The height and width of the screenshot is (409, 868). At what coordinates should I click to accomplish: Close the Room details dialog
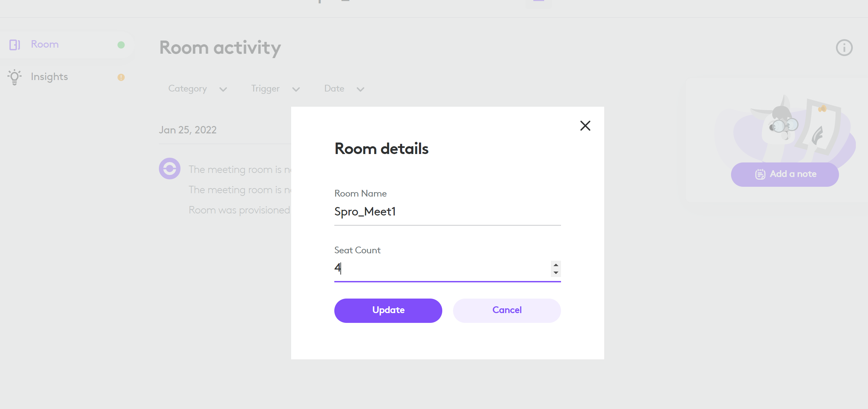tap(585, 126)
